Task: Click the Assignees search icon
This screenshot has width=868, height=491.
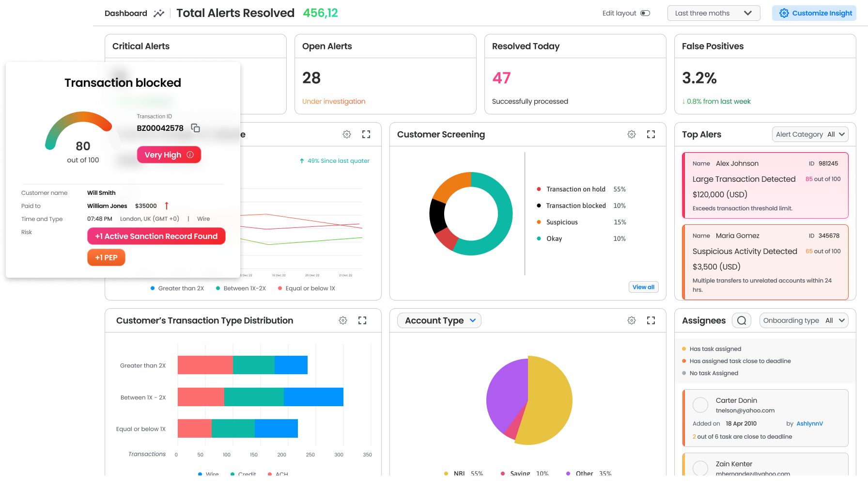Action: 742,320
